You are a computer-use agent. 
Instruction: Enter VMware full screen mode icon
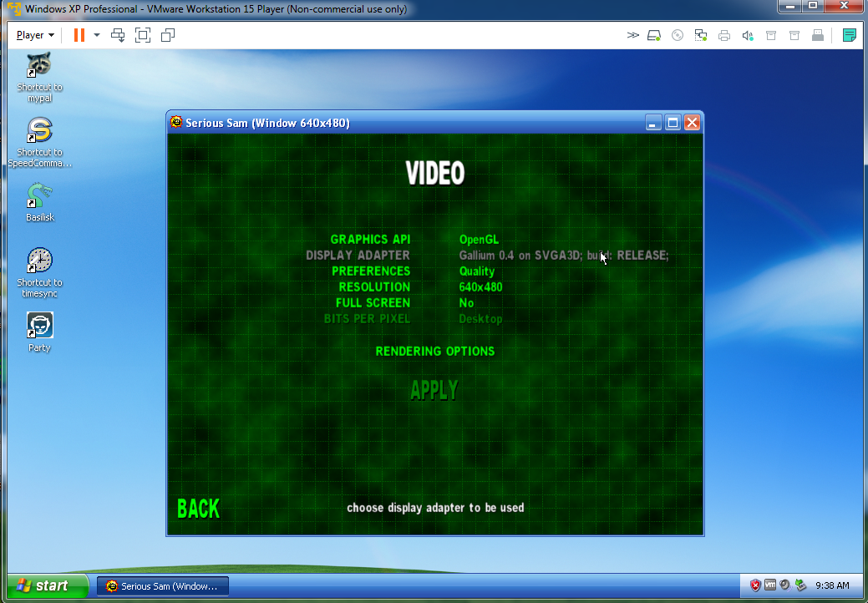[143, 35]
